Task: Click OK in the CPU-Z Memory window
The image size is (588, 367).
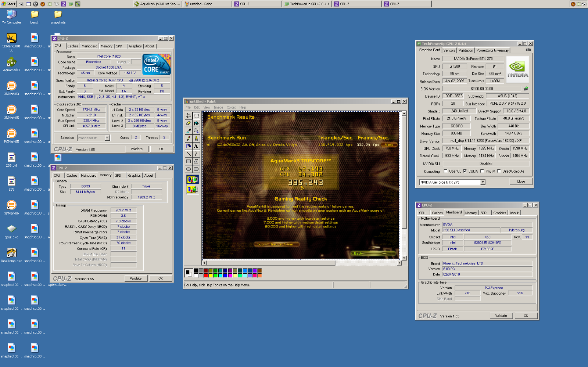Action: coord(161,278)
